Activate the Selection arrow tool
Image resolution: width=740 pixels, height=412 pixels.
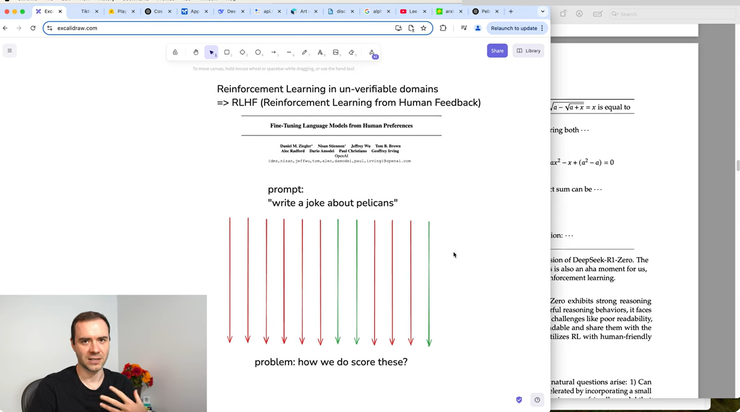click(x=211, y=52)
